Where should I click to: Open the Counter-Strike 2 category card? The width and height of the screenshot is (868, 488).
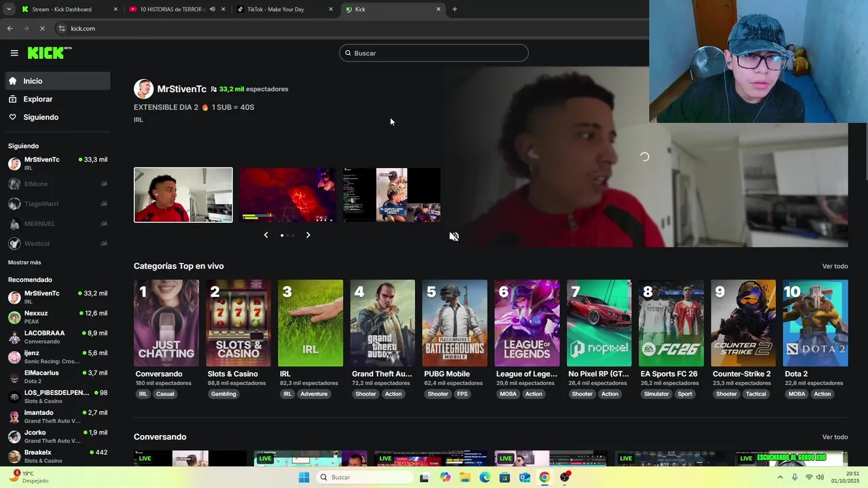(743, 323)
